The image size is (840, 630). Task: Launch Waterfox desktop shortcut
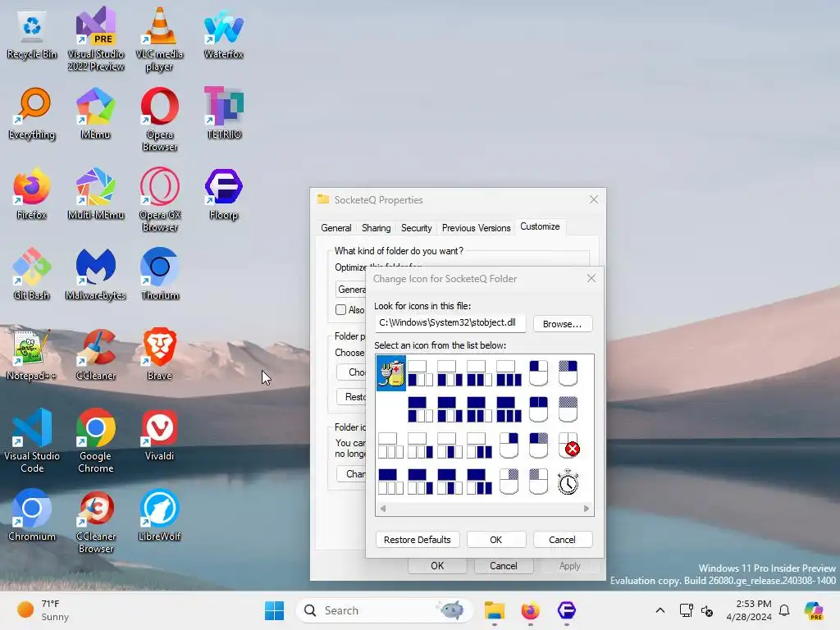pos(223,35)
